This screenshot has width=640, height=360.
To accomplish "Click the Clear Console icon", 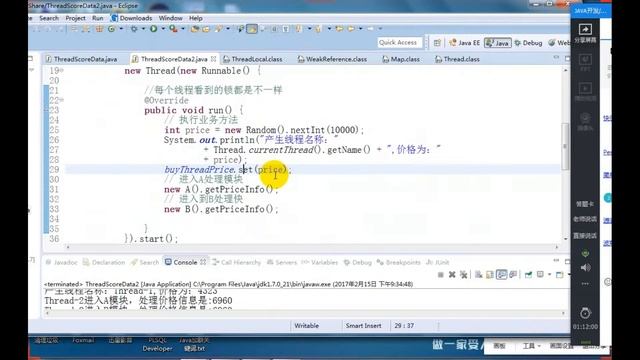I will click(478, 275).
